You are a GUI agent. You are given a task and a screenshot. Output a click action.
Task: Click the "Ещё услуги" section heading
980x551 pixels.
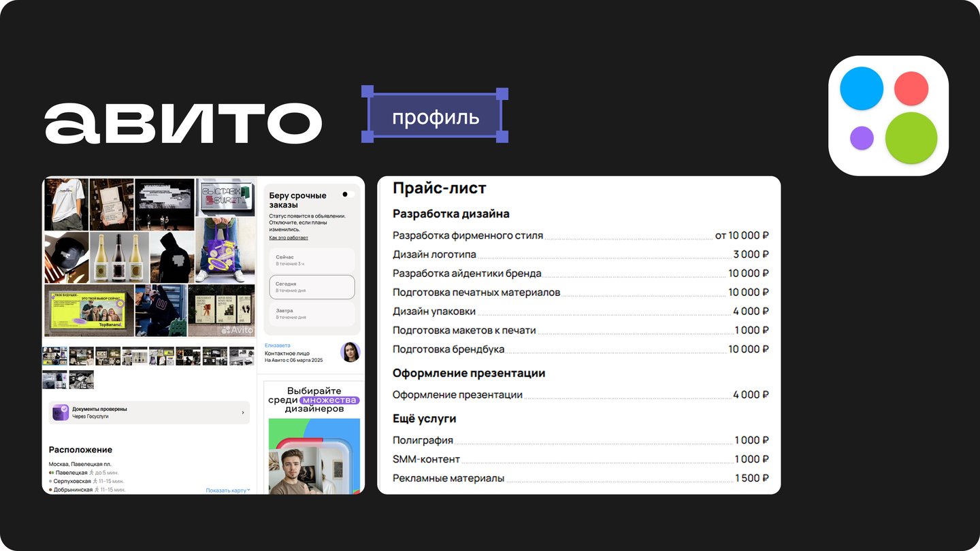click(425, 418)
